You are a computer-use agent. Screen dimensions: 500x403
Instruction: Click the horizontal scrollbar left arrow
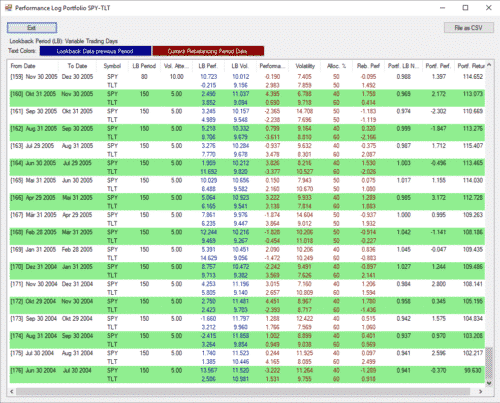(x=12, y=391)
